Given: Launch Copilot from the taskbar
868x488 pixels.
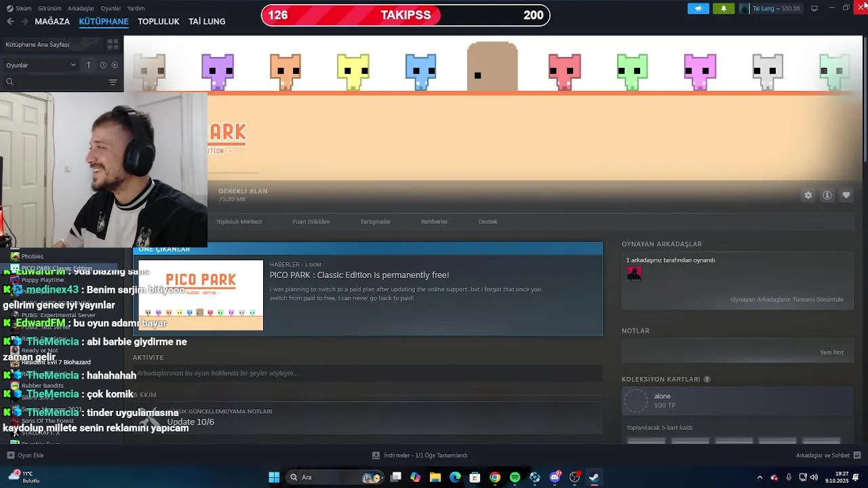Looking at the screenshot, I should tap(416, 477).
